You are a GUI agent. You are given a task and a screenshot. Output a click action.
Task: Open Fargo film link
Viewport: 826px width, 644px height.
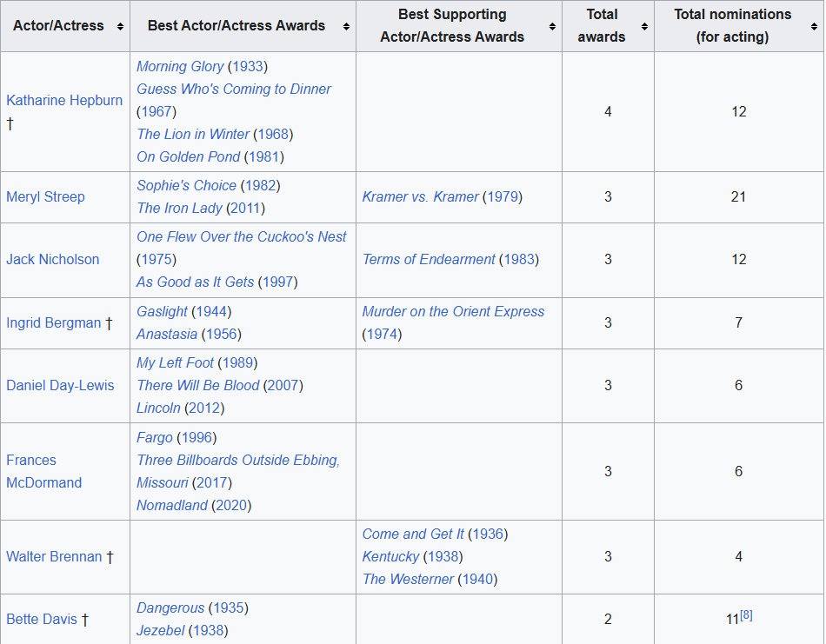click(x=155, y=437)
